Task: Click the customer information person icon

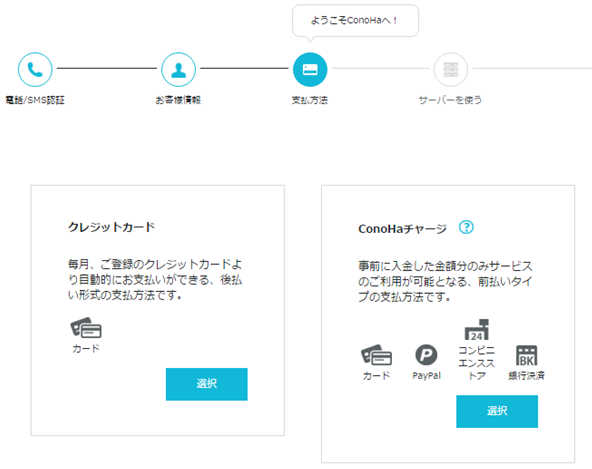Action: (179, 69)
